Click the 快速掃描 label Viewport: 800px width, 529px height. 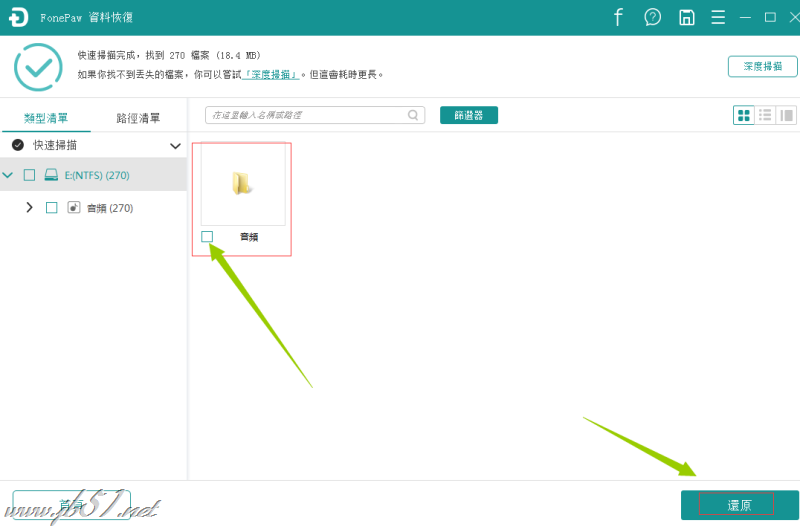(x=55, y=145)
